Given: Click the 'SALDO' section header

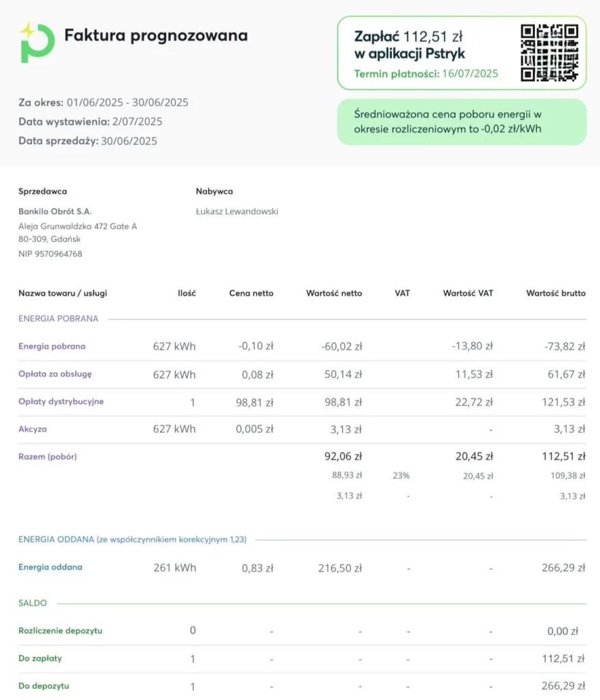Looking at the screenshot, I should tap(33, 603).
